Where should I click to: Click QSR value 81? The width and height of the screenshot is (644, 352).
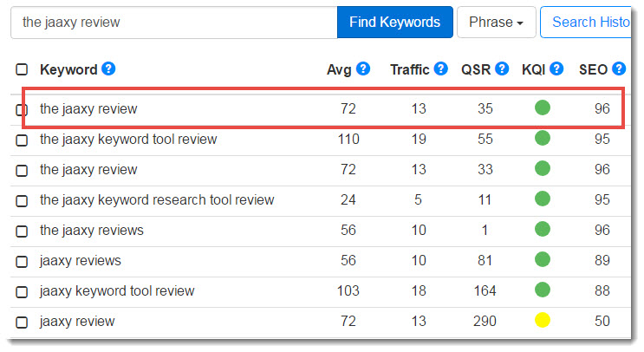point(485,260)
